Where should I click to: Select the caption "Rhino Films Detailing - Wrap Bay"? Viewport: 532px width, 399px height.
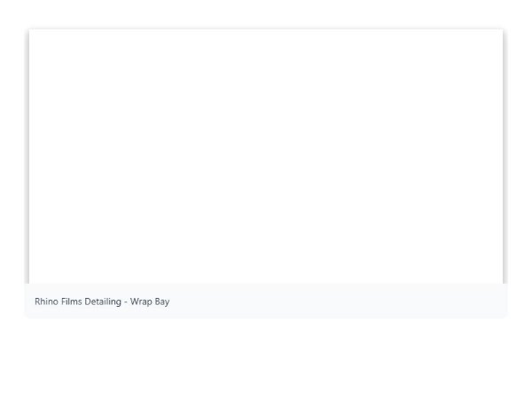(x=102, y=301)
